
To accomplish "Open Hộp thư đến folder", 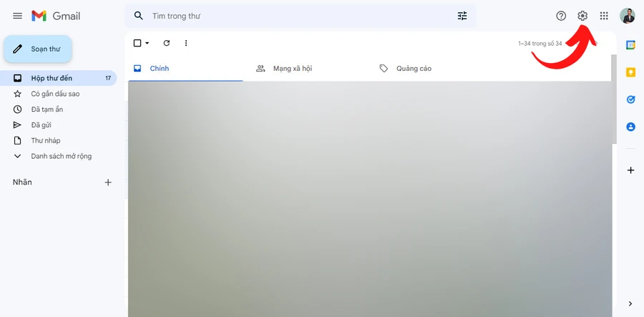I will click(x=59, y=78).
